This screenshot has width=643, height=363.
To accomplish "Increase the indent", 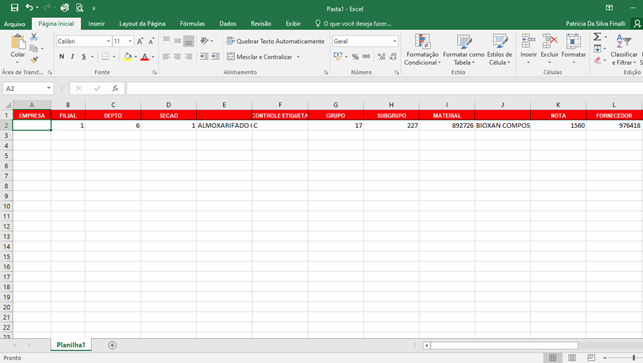I will coord(215,57).
